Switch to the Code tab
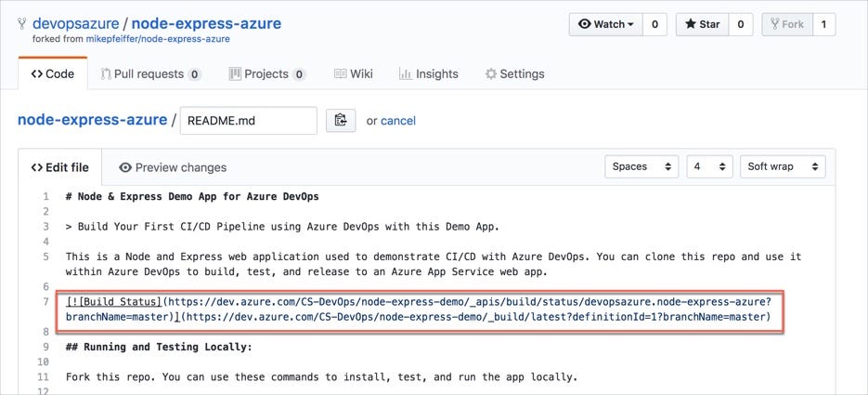 click(x=53, y=73)
